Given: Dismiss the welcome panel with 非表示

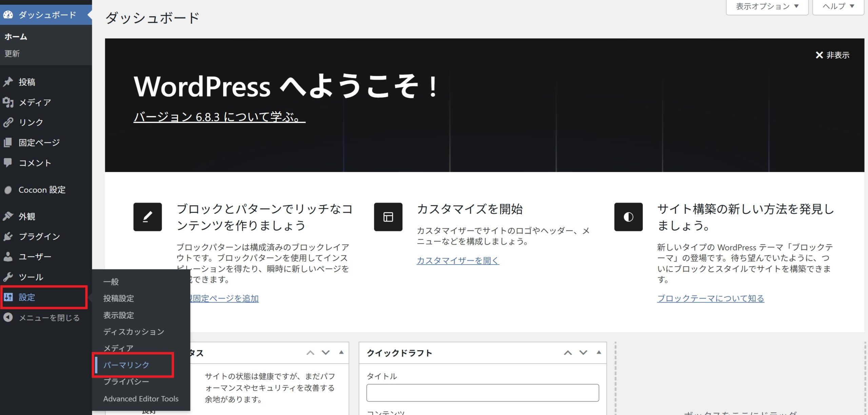Looking at the screenshot, I should pyautogui.click(x=832, y=55).
